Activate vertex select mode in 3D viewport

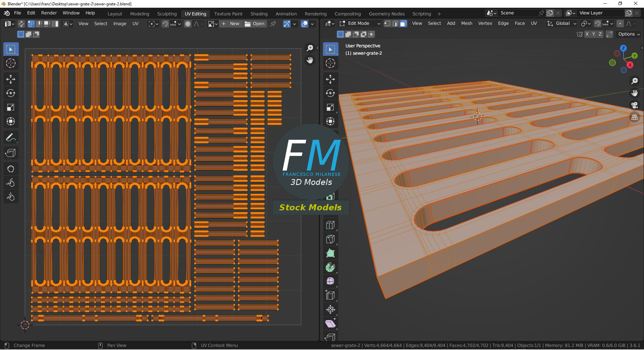tap(387, 24)
